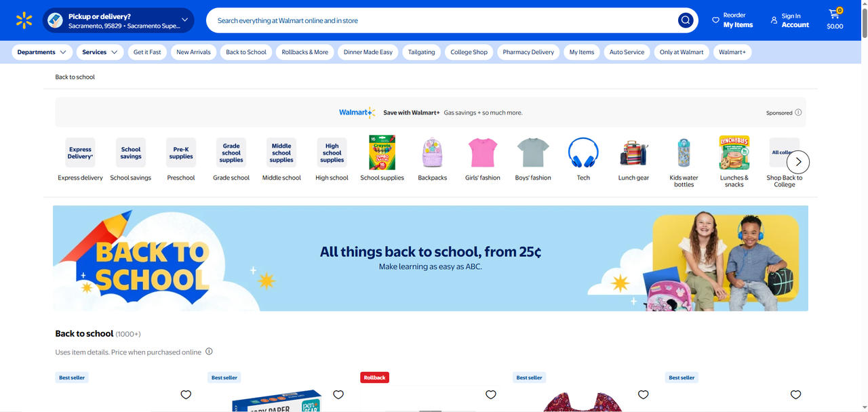
Task: Open the College Shop pill
Action: 469,52
